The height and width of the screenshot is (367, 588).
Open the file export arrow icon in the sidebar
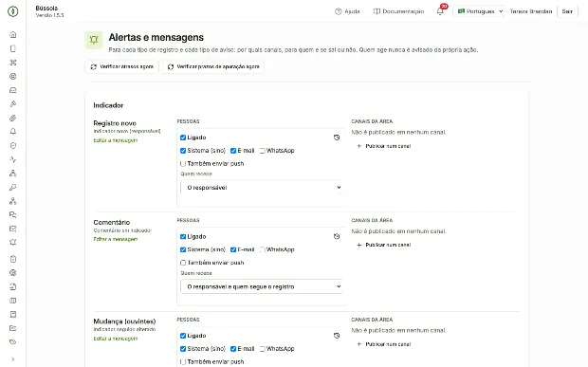12,286
